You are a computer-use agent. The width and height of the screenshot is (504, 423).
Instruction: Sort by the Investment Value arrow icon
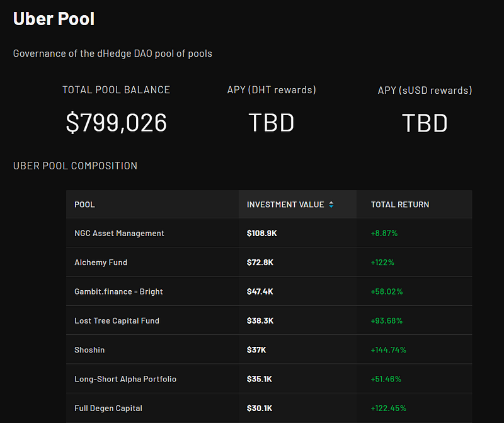tap(331, 205)
